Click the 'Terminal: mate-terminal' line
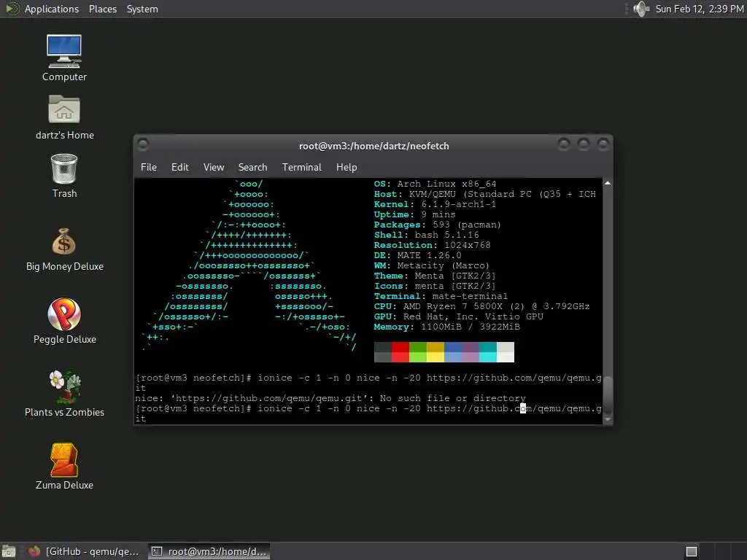 [441, 296]
